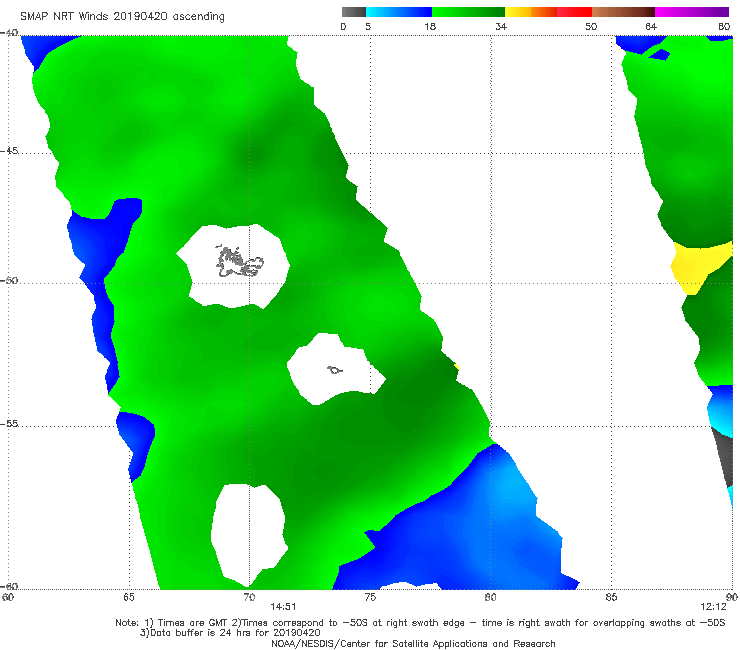The height and width of the screenshot is (650, 740).
Task: Click the Kerguelen Islands coastline outline
Action: 239,262
